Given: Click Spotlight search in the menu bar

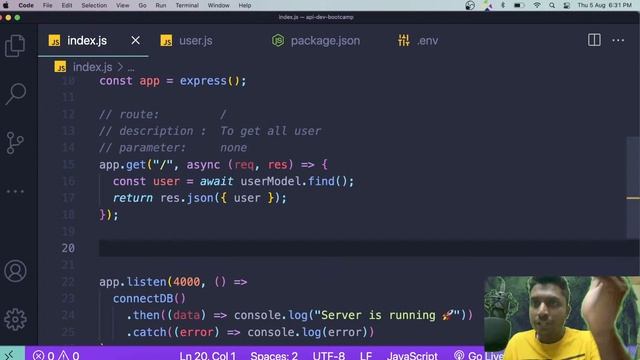Looking at the screenshot, I should pos(552,5).
